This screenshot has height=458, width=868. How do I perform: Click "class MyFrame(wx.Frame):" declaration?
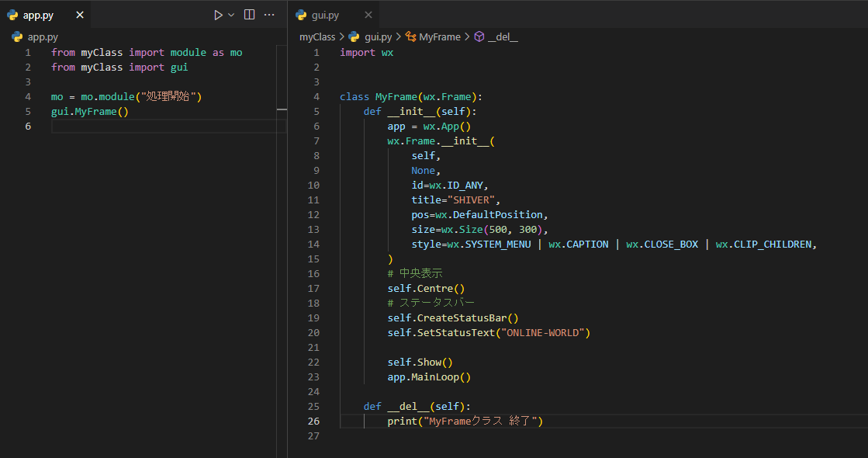411,97
